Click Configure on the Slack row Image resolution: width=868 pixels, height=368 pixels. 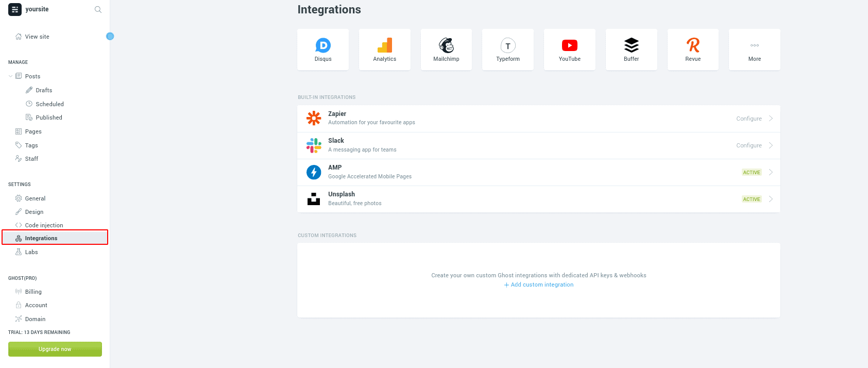pos(749,145)
